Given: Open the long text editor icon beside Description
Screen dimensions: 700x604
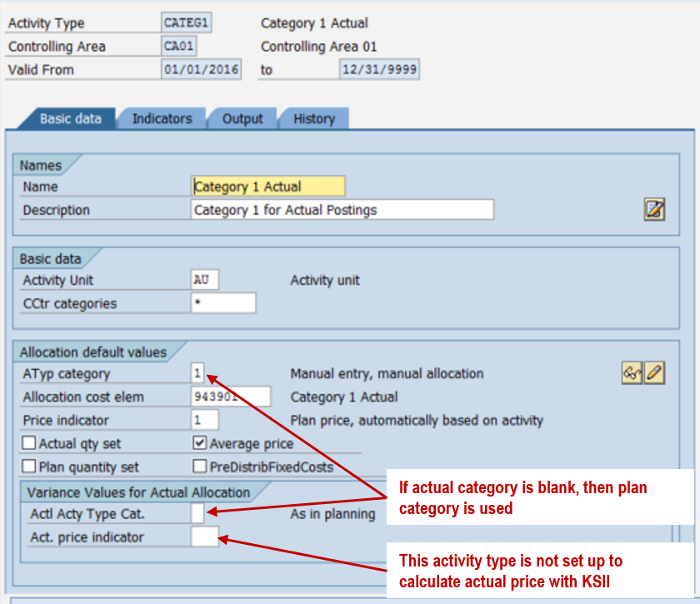Looking at the screenshot, I should click(654, 209).
